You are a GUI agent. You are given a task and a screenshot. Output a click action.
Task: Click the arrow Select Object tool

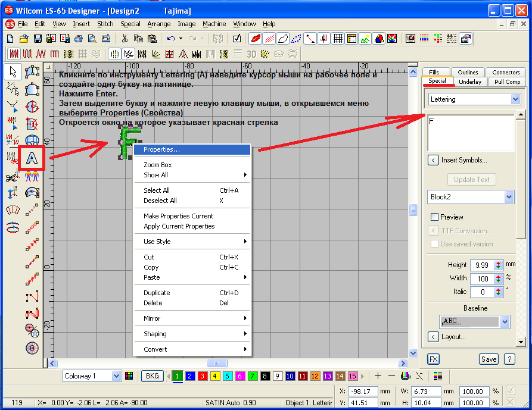coord(13,72)
